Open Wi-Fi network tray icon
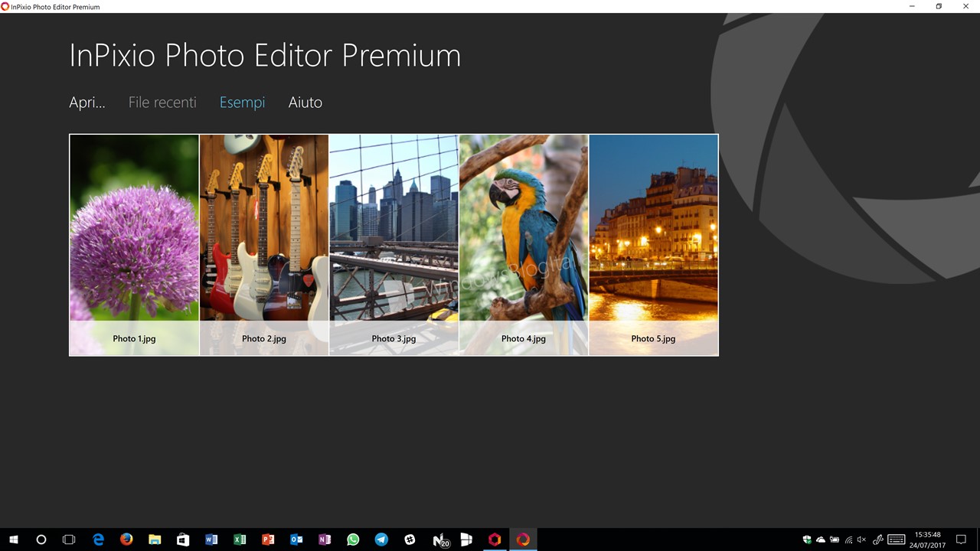 coord(848,540)
